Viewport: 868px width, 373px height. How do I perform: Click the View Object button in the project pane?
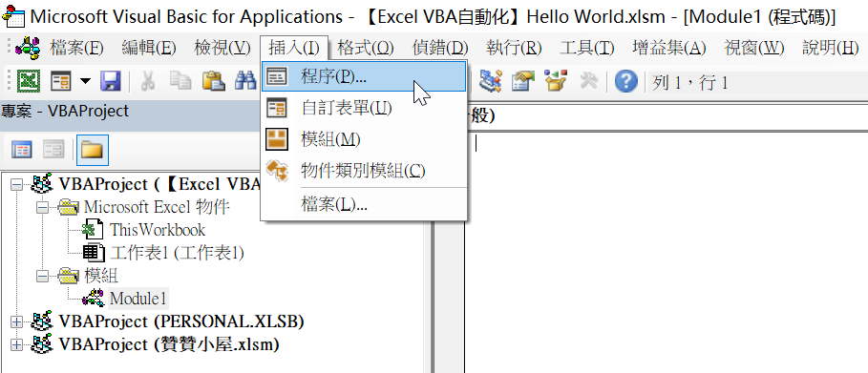tap(54, 150)
